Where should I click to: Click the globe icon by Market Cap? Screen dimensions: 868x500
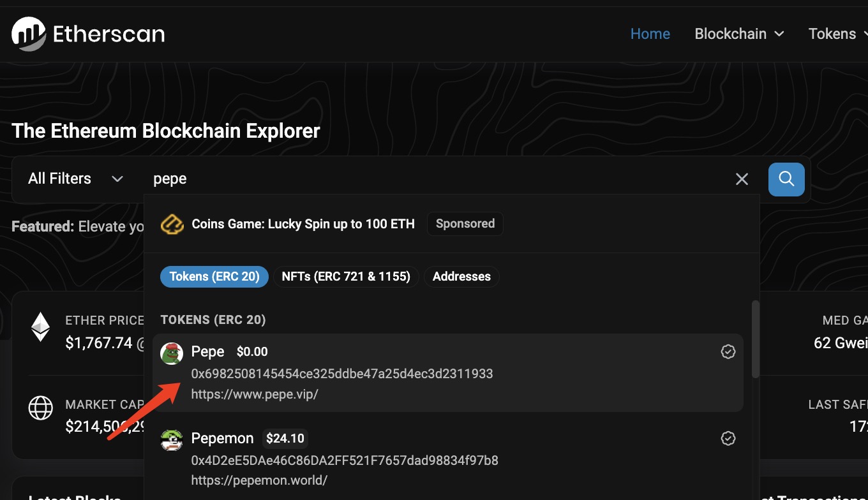click(41, 408)
